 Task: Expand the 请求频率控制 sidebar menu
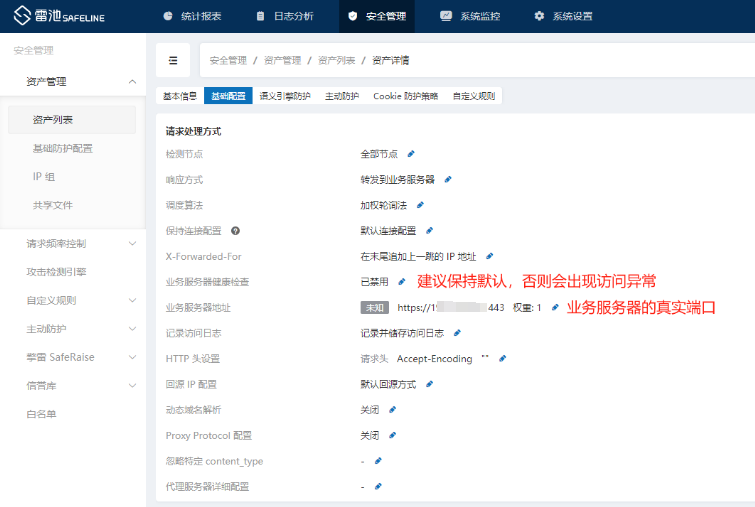pyautogui.click(x=133, y=243)
